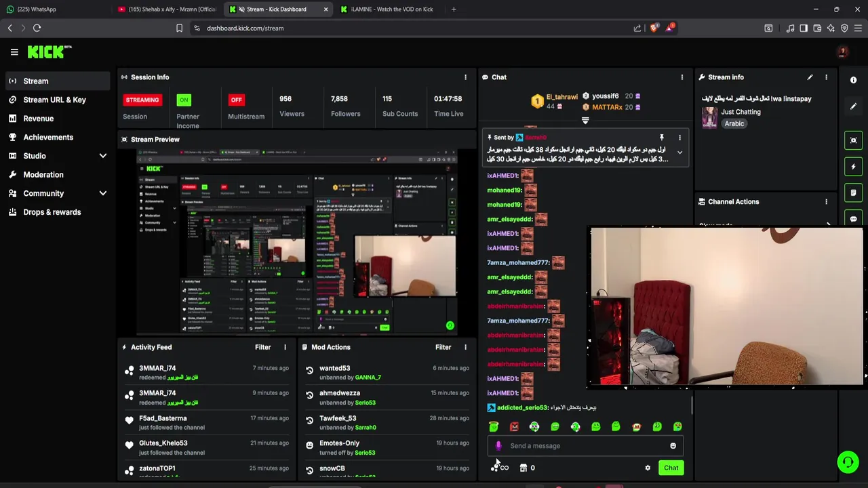Open wanted53 unbanned mod action entry
The width and height of the screenshot is (868, 488).
coord(387,373)
